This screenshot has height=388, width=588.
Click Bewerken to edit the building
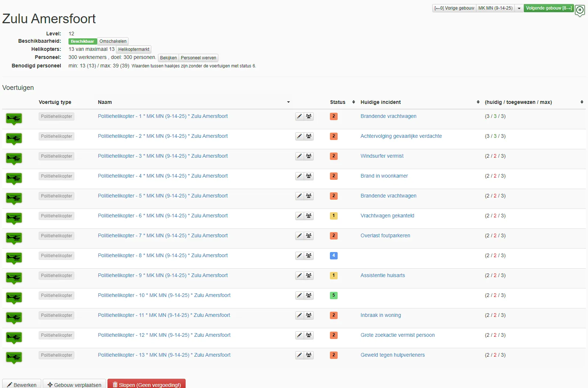[22, 384]
